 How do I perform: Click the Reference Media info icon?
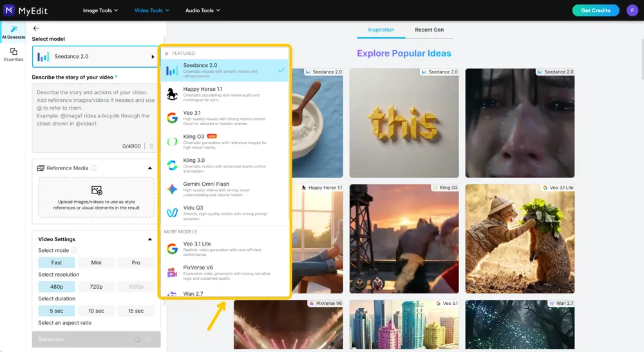(93, 168)
